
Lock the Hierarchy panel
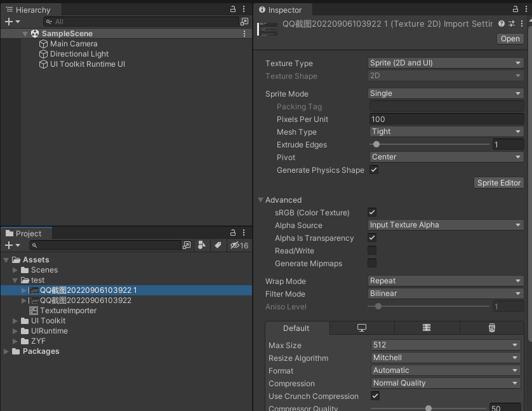pos(233,9)
